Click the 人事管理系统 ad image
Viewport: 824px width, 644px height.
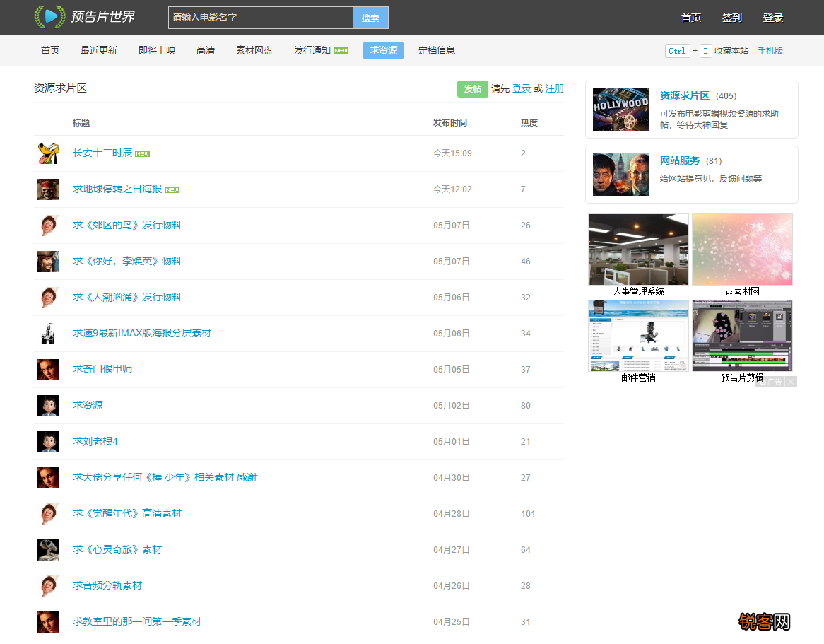click(638, 250)
